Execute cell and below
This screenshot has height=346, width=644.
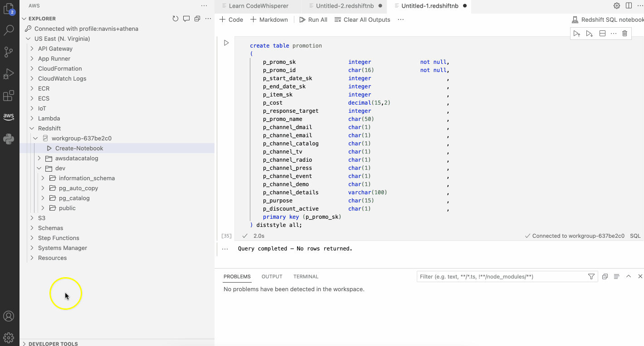point(589,34)
